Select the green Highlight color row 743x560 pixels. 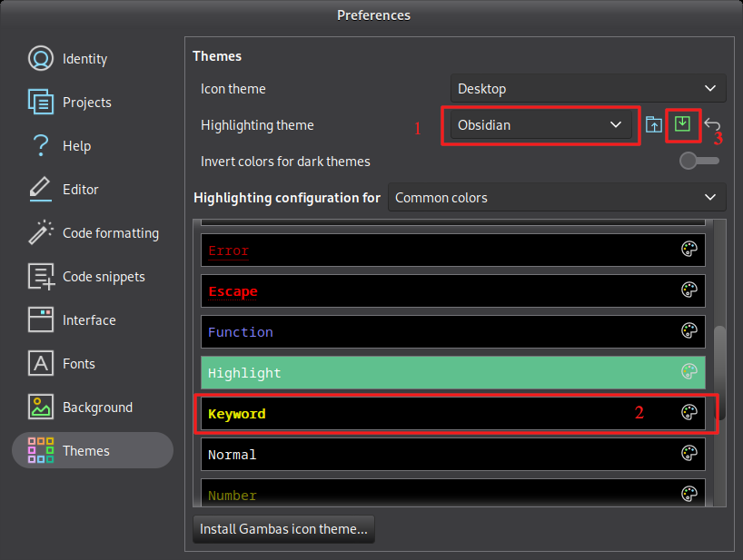(x=436, y=373)
